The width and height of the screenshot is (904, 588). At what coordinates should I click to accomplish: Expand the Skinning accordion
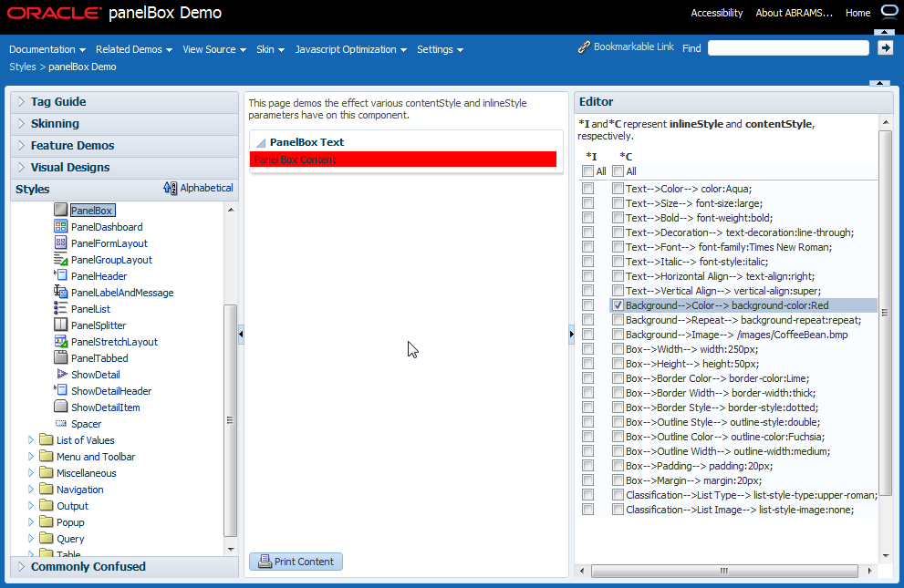[x=21, y=123]
